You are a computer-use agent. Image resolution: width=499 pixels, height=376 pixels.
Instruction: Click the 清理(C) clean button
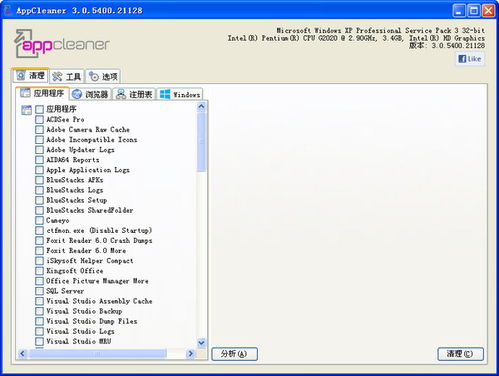click(460, 354)
